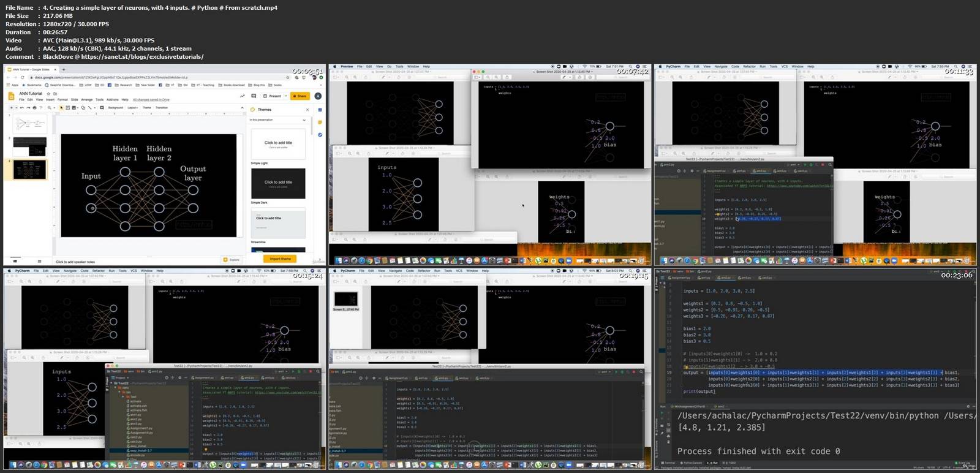Image resolution: width=980 pixels, height=473 pixels.
Task: Click redo arrow in Slides toolbar
Action: pos(28,107)
